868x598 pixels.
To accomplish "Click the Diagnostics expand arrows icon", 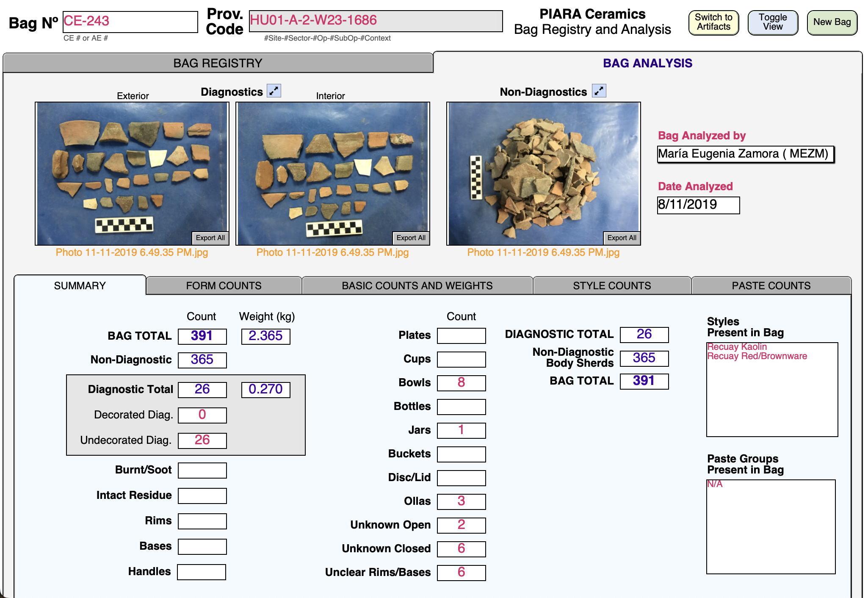I will pos(274,91).
